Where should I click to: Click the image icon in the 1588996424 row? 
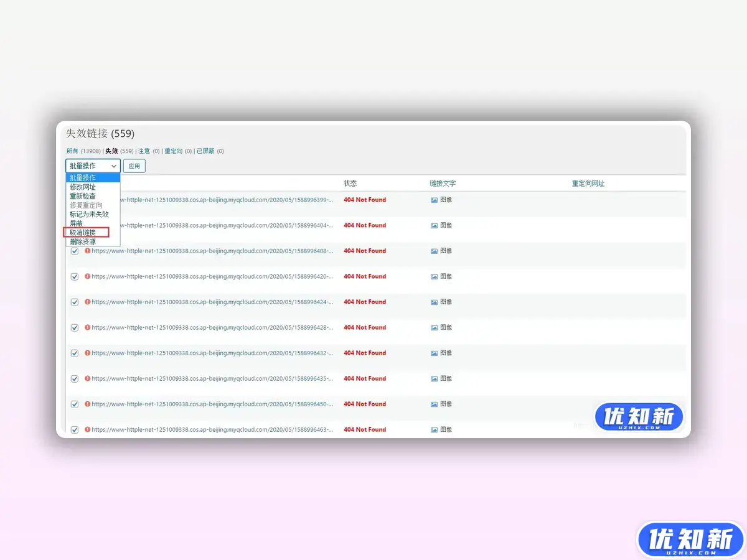point(435,302)
